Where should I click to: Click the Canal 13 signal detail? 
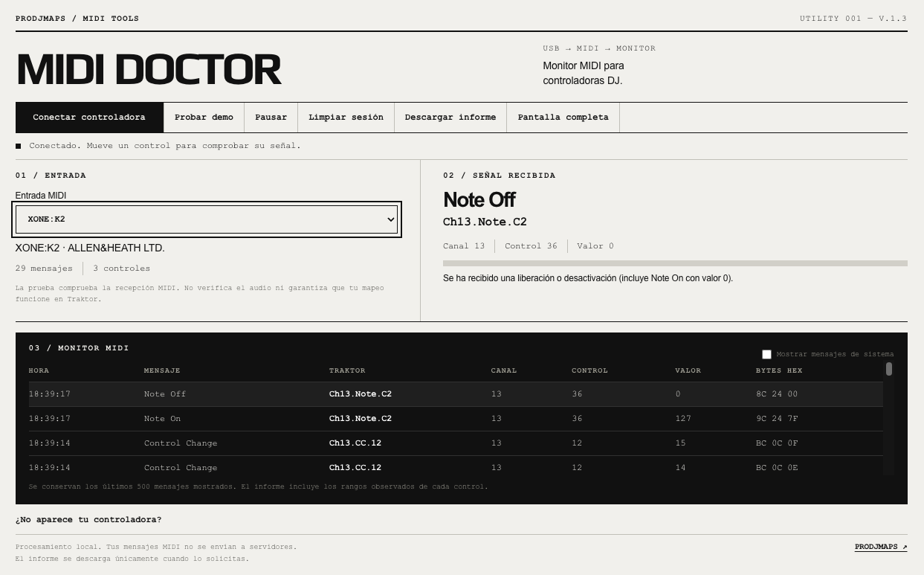(x=464, y=246)
